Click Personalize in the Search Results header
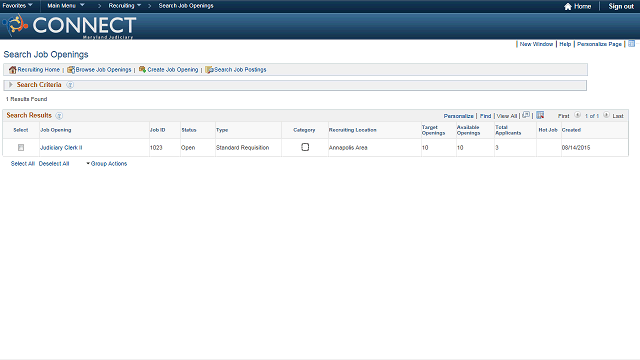Image resolution: width=640 pixels, height=360 pixels. [458, 116]
